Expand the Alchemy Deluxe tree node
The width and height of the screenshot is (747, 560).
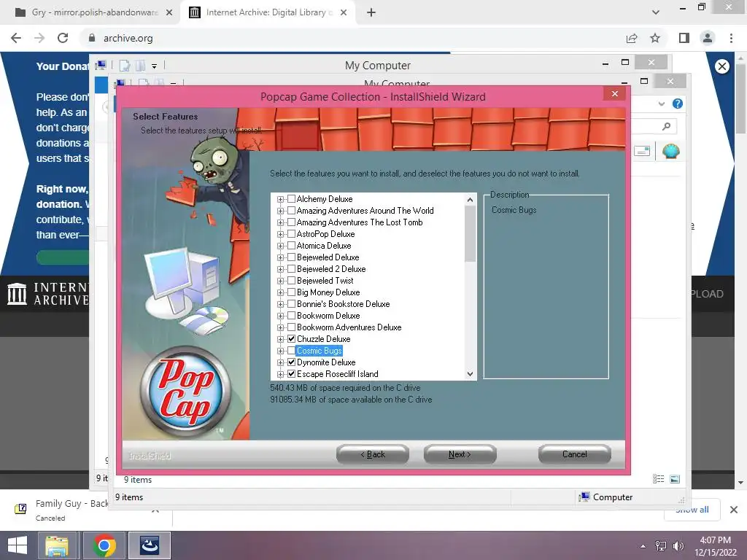pos(281,200)
